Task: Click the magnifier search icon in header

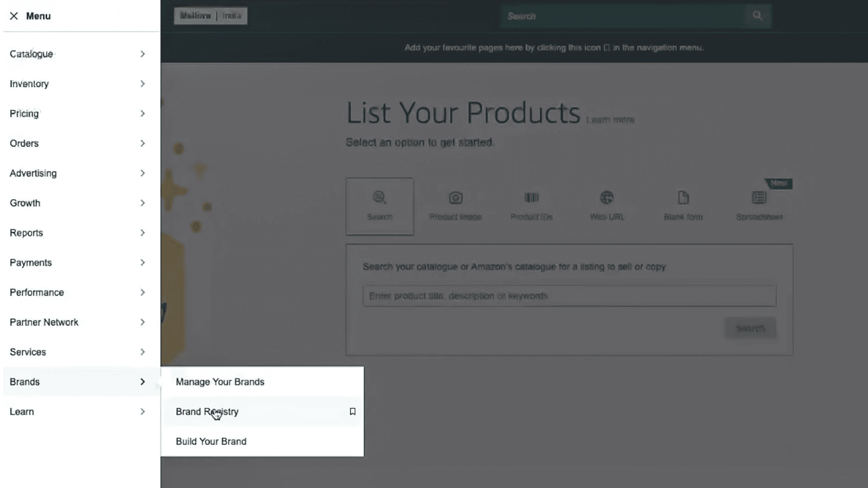Action: 757,16
